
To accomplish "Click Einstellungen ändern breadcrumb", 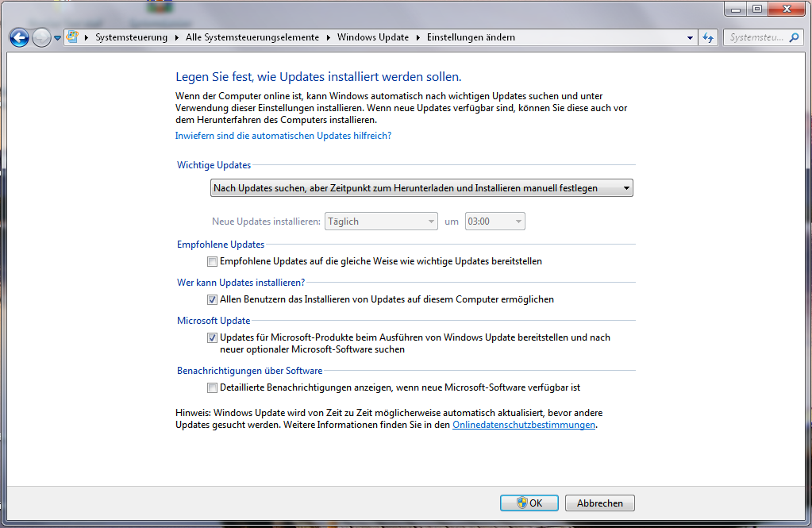I will pos(471,37).
